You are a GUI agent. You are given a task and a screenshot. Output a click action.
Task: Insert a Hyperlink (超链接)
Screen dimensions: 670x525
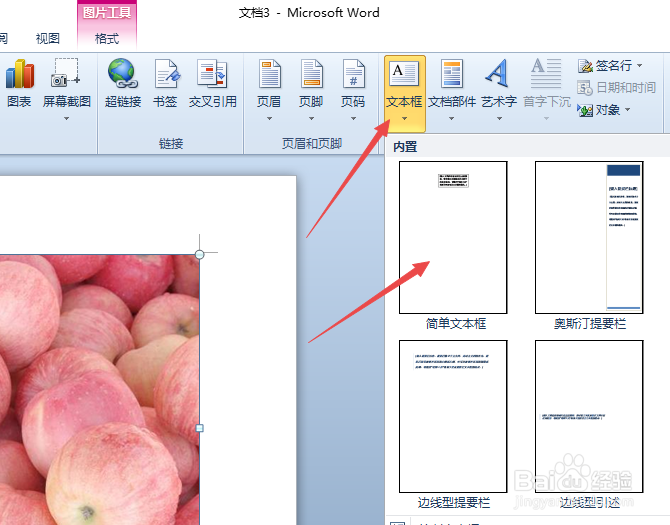(x=123, y=83)
